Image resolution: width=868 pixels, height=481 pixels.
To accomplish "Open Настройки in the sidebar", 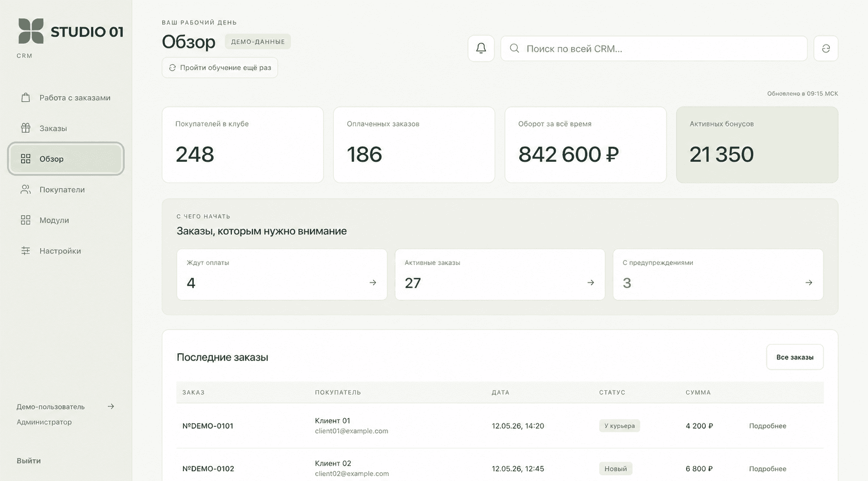I will [x=66, y=251].
